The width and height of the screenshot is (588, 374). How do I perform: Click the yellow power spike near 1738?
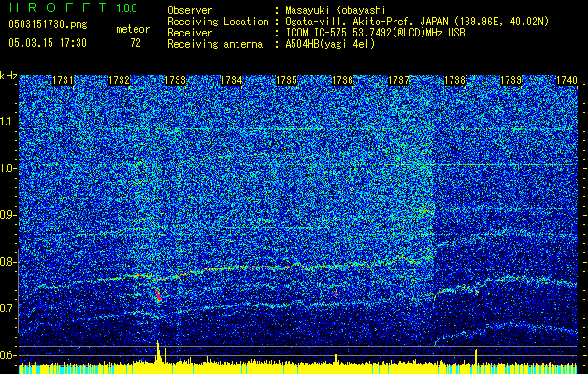click(x=476, y=356)
